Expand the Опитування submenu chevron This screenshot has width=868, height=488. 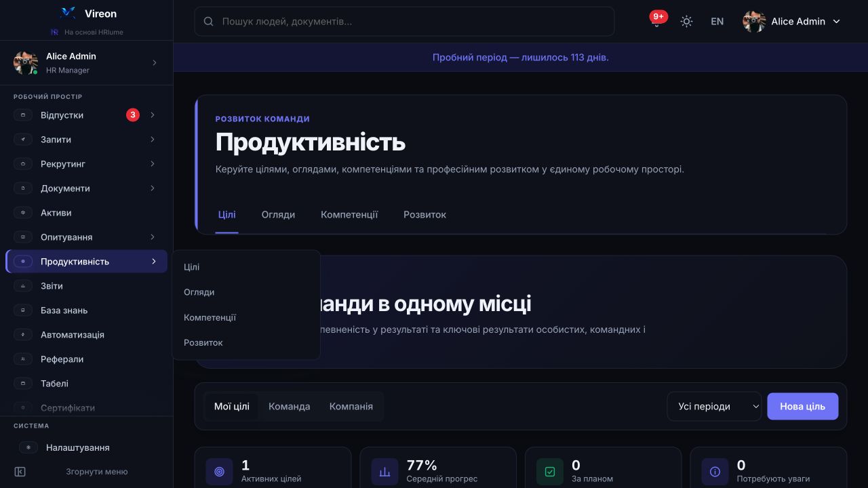click(x=153, y=237)
